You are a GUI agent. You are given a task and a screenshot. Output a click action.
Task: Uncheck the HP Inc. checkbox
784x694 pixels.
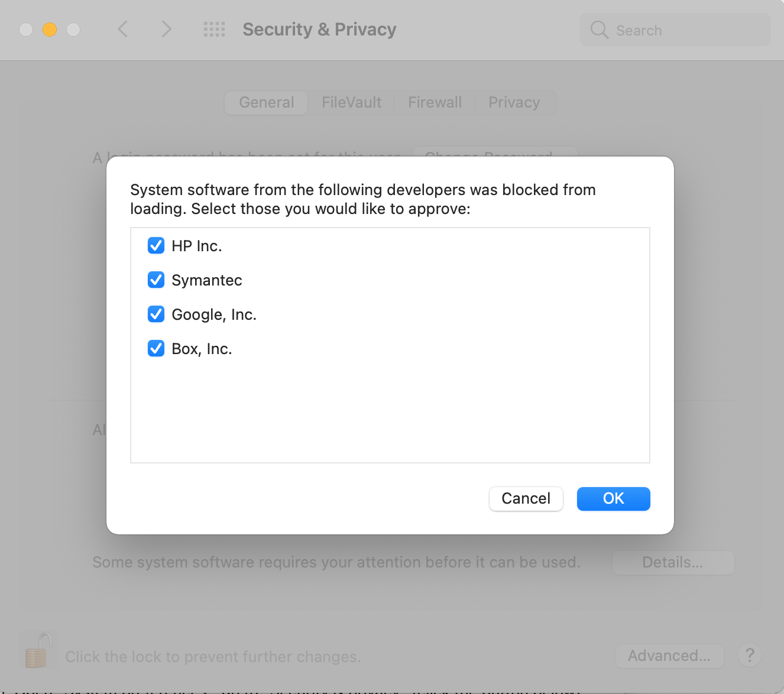[x=156, y=245]
